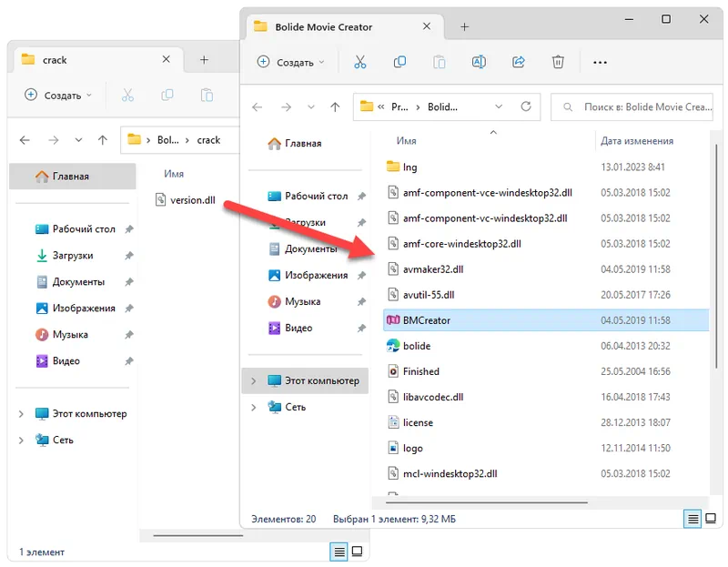Click vertical scrollbar in Bolide Movie Creator file list
Screen dimensions: 728x567
tap(715, 256)
